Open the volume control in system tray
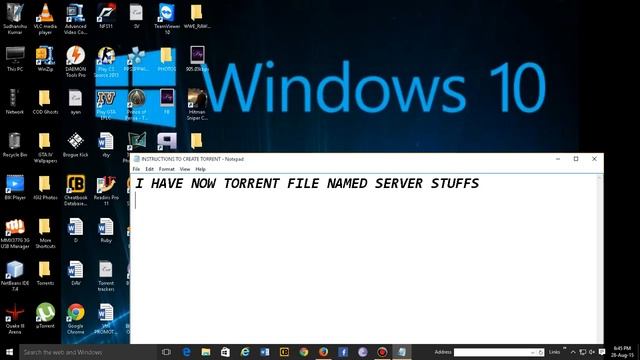640x360 pixels. coord(592,352)
